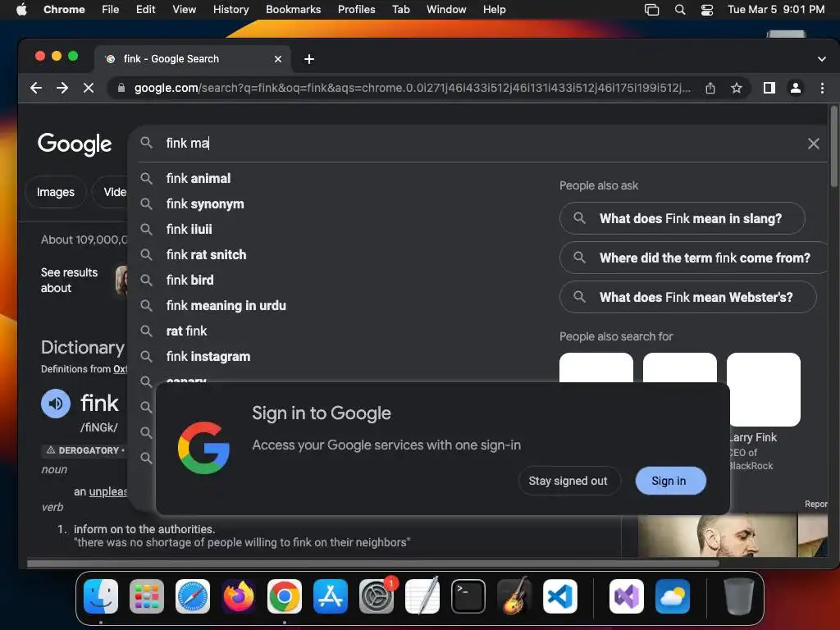Close the fink - Google Search tab
This screenshot has height=630, width=840.
277,59
